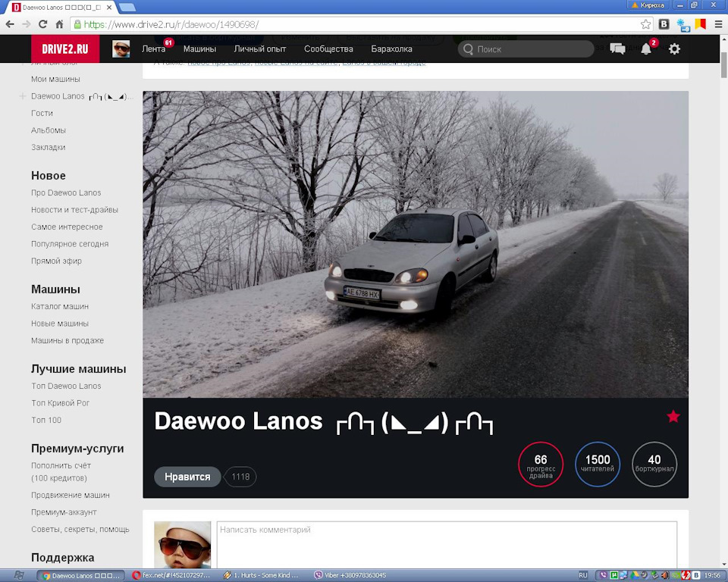The image size is (728, 582).
Task: Open the 1500 читателей circle
Action: [598, 464]
